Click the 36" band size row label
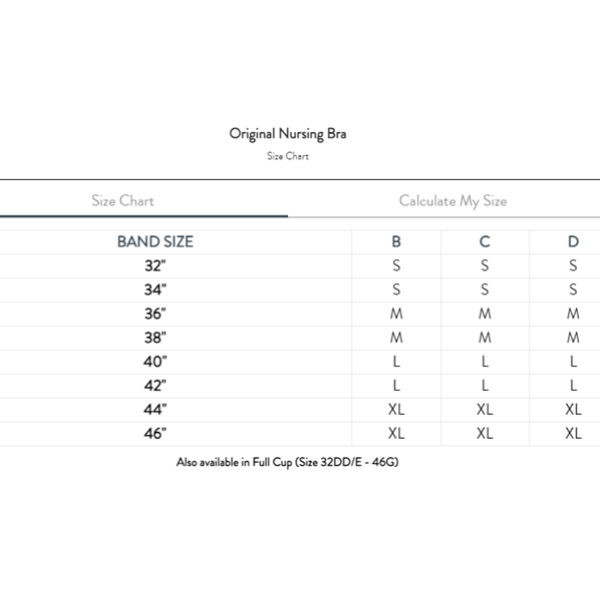The image size is (600, 600). [x=155, y=314]
